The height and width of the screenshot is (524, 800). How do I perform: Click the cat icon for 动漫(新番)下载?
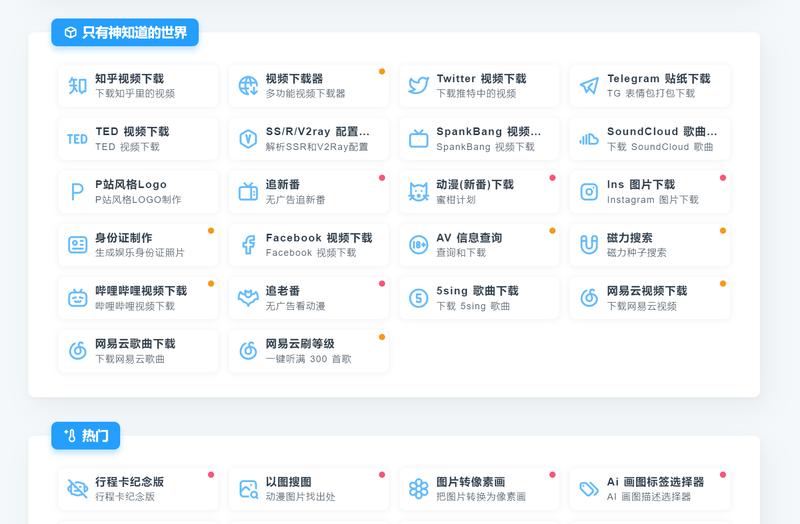(418, 192)
